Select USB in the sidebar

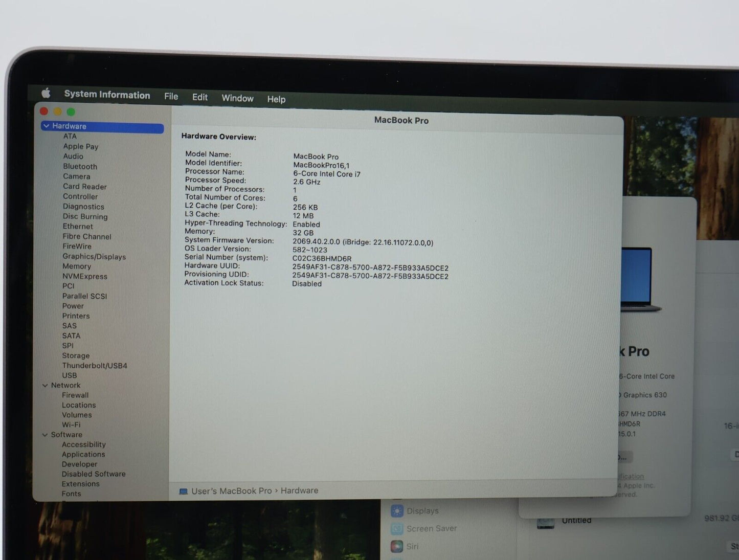[x=70, y=375]
